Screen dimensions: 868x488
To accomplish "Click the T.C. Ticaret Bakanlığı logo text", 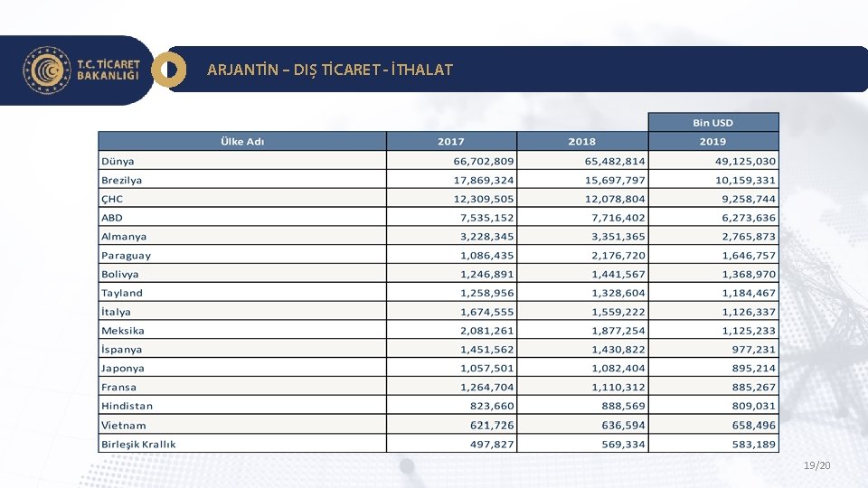I will (108, 70).
